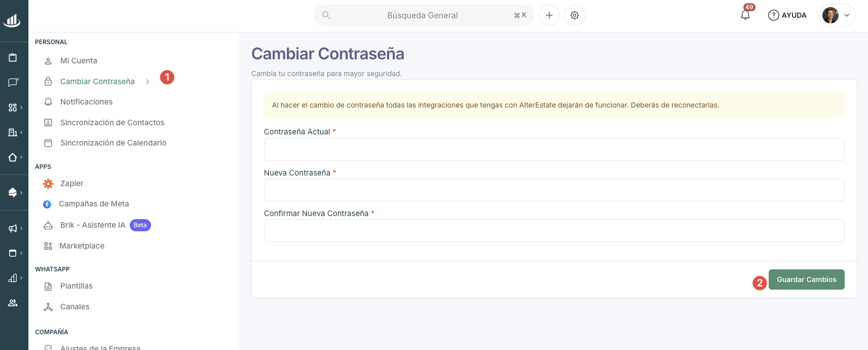
Task: Click the Cambiar Contraseña page heading
Action: tap(328, 54)
